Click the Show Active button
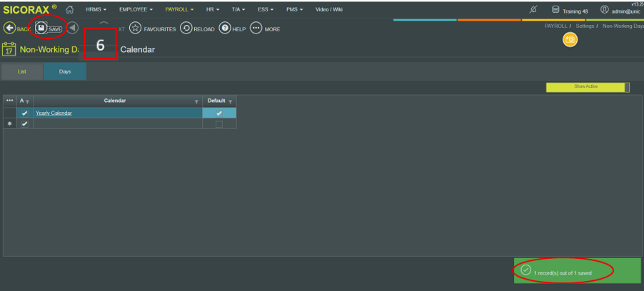 pyautogui.click(x=585, y=87)
